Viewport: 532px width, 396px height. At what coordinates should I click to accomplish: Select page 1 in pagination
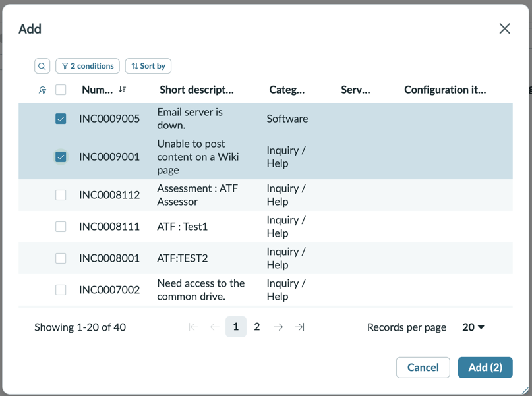[236, 327]
